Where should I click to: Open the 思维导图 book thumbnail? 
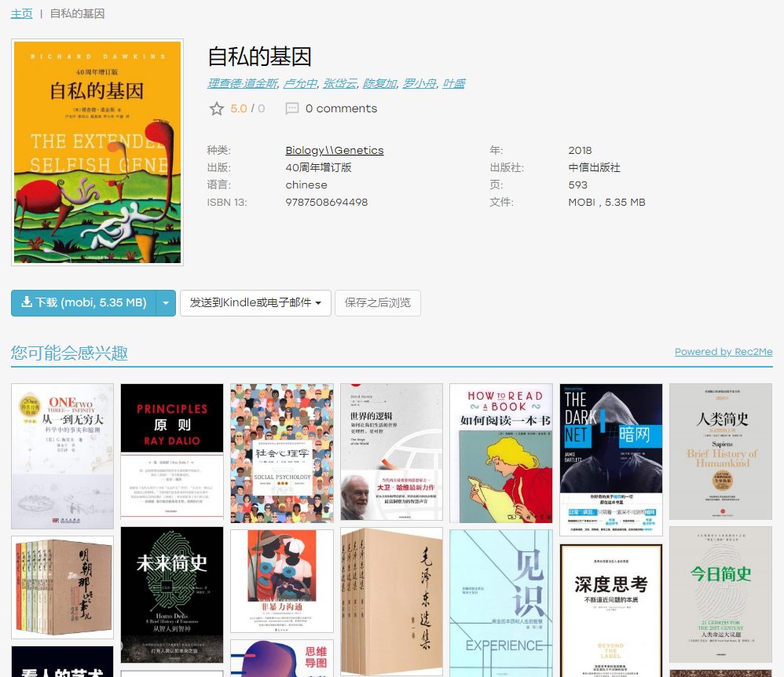pyautogui.click(x=282, y=658)
